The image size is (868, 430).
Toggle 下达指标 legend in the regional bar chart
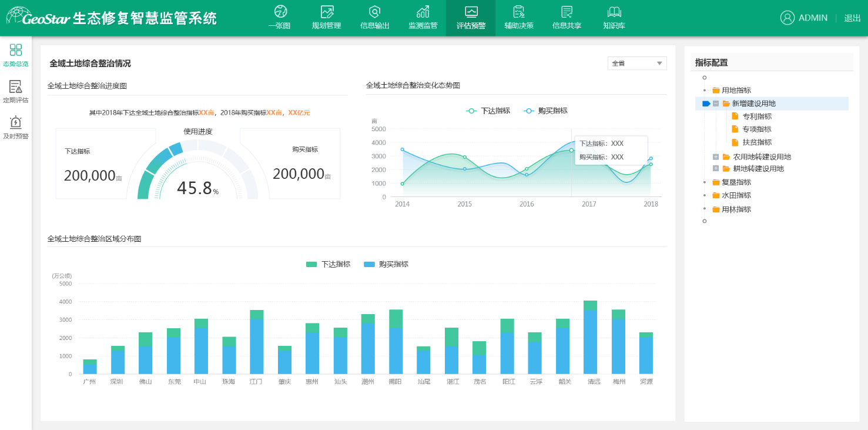tap(328, 264)
